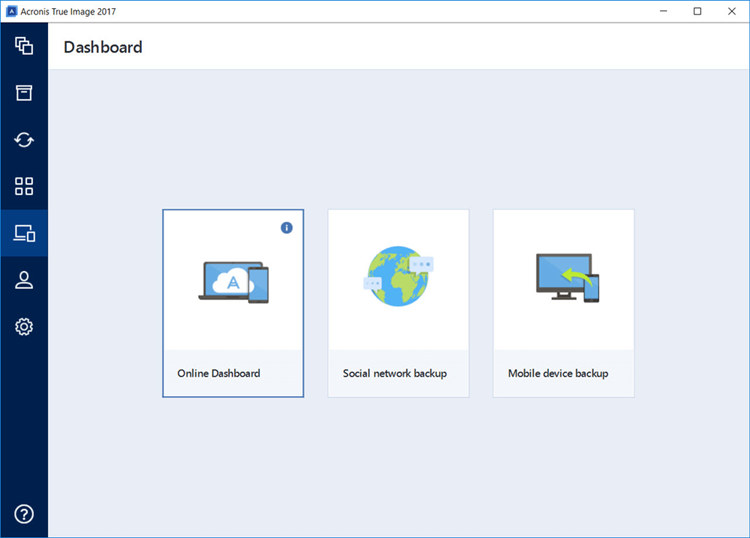750x538 pixels.
Task: Click the info icon on Online Dashboard card
Action: tap(287, 228)
